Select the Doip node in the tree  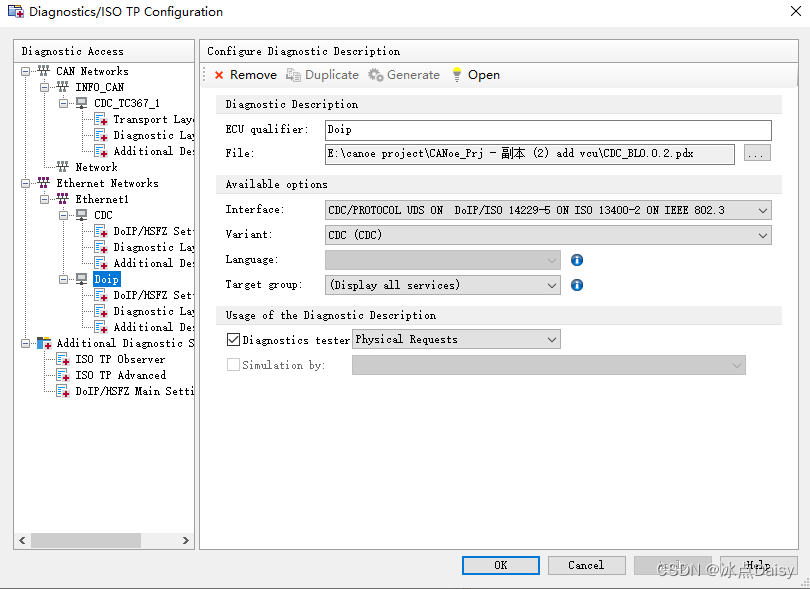pyautogui.click(x=106, y=279)
